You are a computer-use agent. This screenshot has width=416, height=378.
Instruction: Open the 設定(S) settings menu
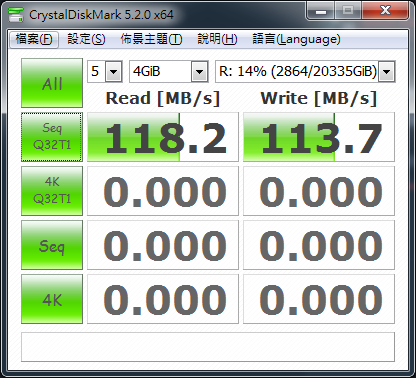(x=86, y=40)
